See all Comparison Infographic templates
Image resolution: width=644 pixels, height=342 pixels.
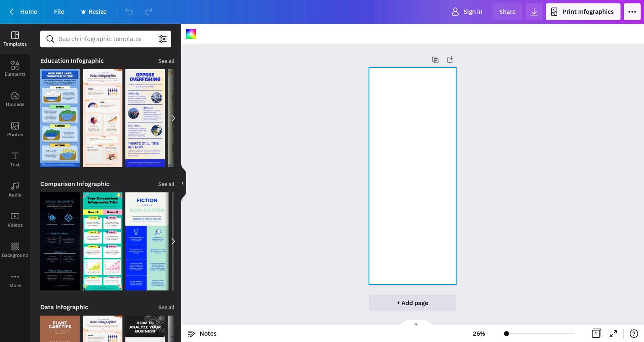166,184
